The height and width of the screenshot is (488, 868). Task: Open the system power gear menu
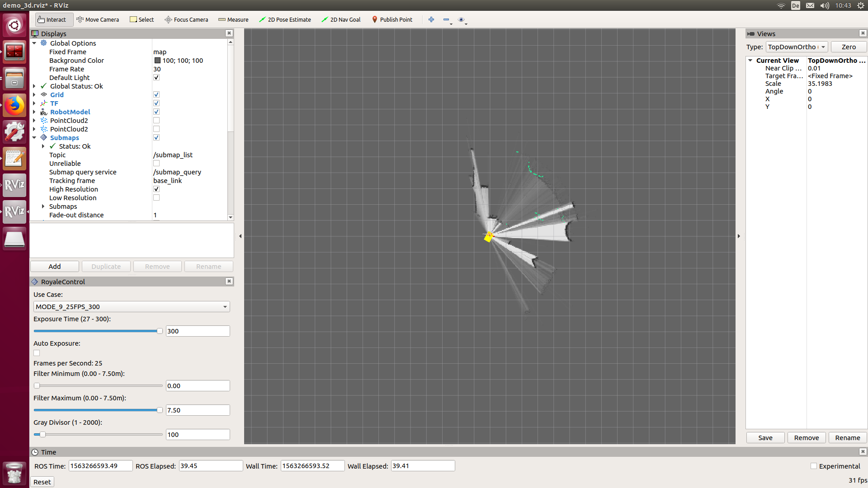click(860, 5)
